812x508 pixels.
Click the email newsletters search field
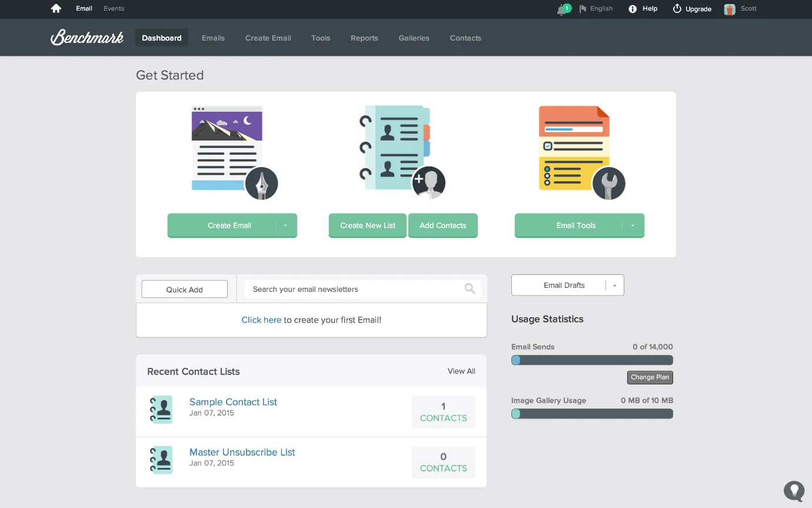coord(353,289)
